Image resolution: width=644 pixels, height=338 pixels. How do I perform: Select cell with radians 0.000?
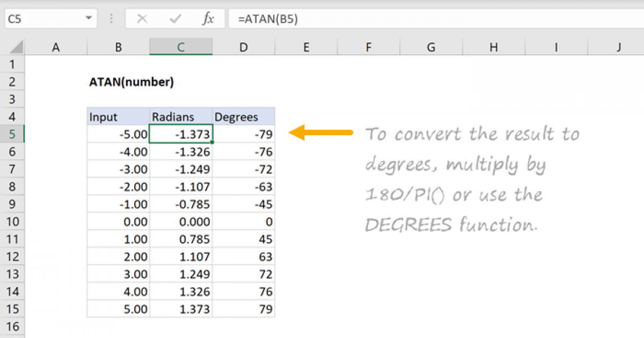181,222
